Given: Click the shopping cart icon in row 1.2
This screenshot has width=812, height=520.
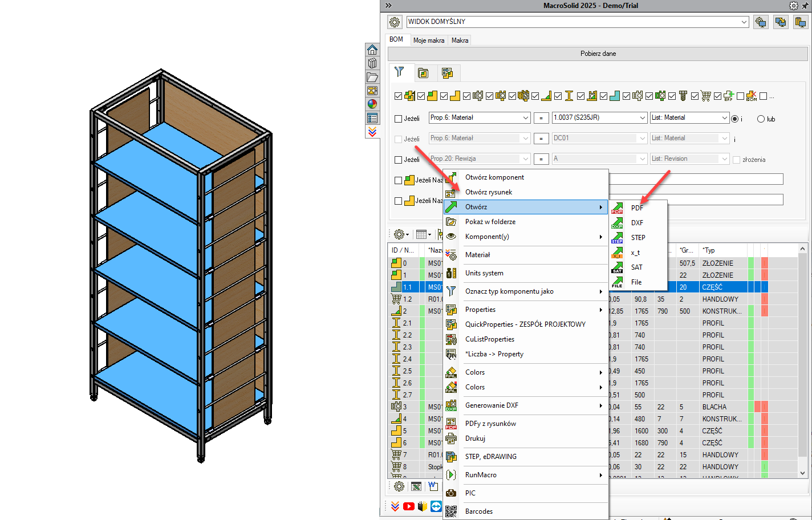Looking at the screenshot, I should click(396, 299).
